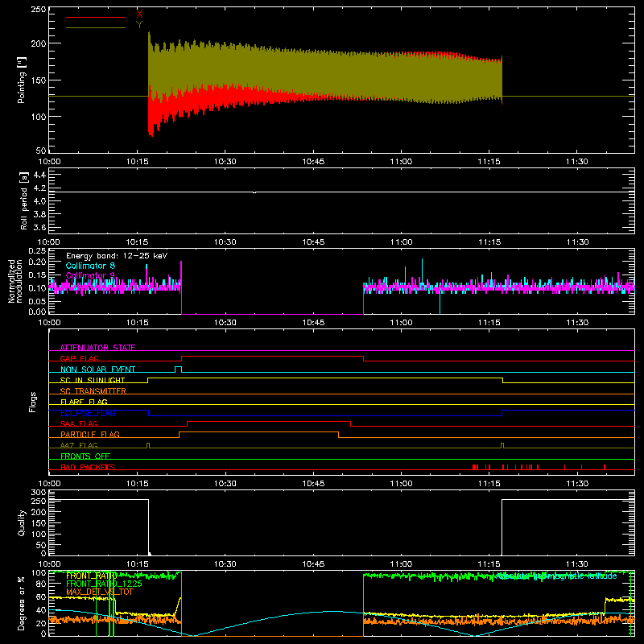
Task: Click the 'Degrees or %' axis title
Action: [x=22, y=603]
